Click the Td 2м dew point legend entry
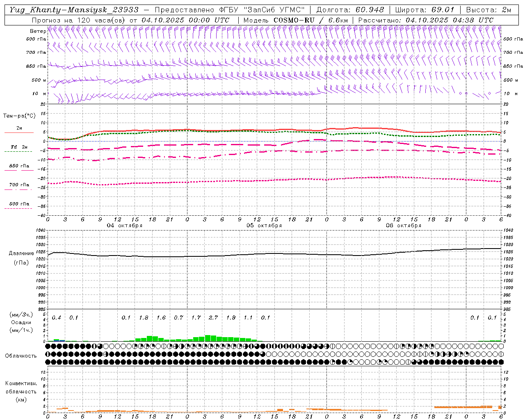Viewport: 525px width, 420px height. [19, 147]
